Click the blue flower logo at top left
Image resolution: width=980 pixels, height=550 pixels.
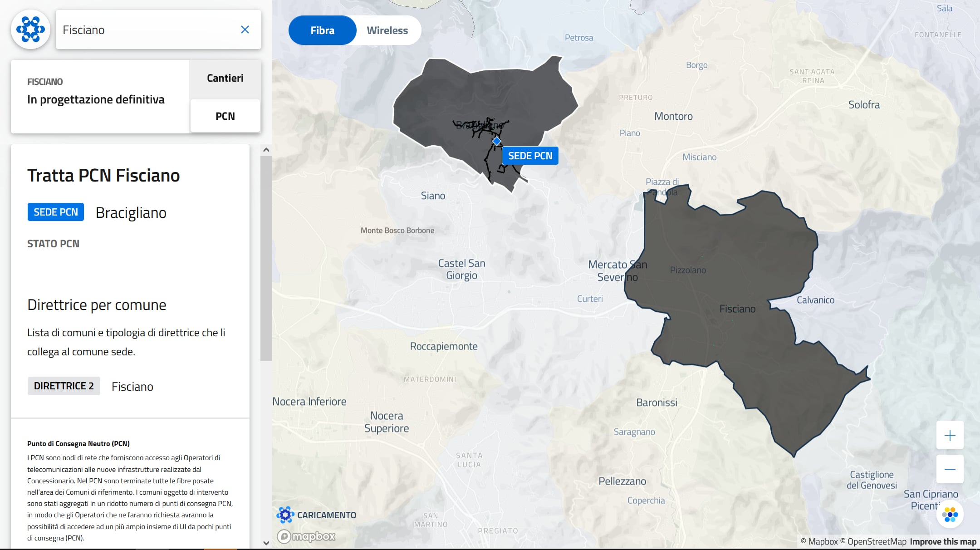coord(30,29)
